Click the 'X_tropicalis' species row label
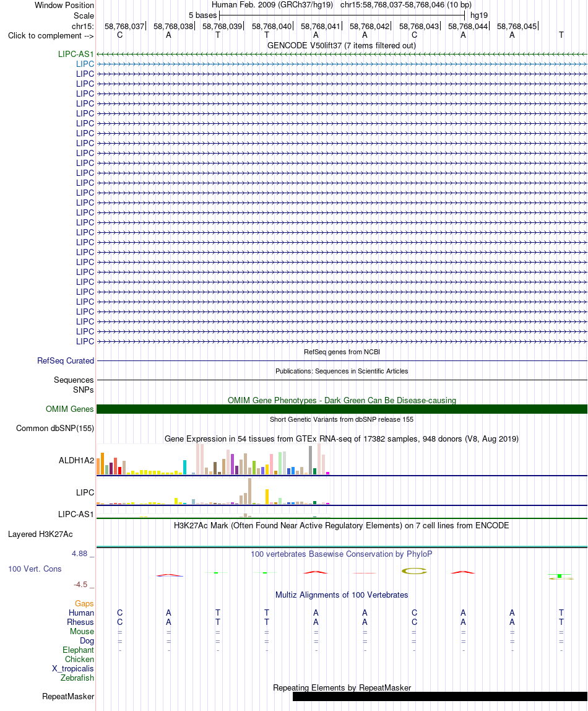The width and height of the screenshot is (588, 711). coord(73,669)
